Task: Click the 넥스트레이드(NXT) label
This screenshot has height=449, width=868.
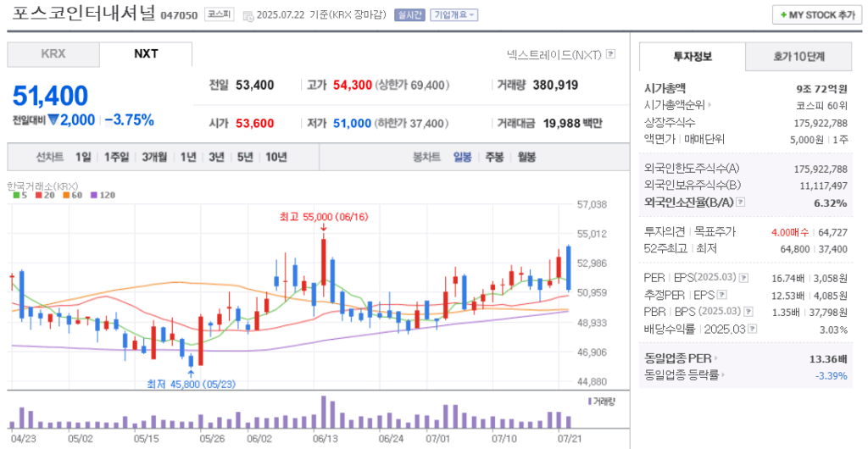Action: [x=554, y=54]
